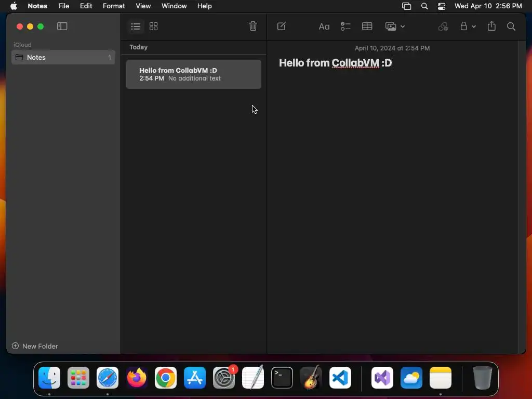Click the note title text in the editor

tap(335, 63)
